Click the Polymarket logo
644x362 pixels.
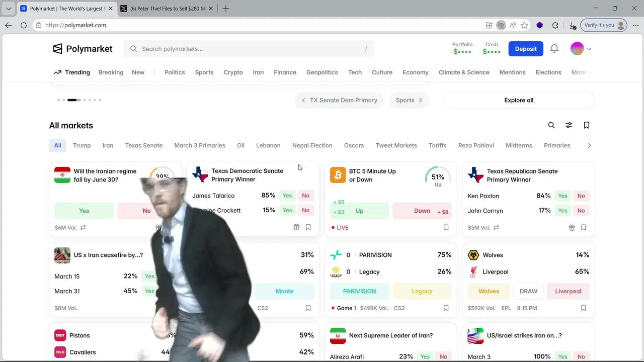pos(83,49)
